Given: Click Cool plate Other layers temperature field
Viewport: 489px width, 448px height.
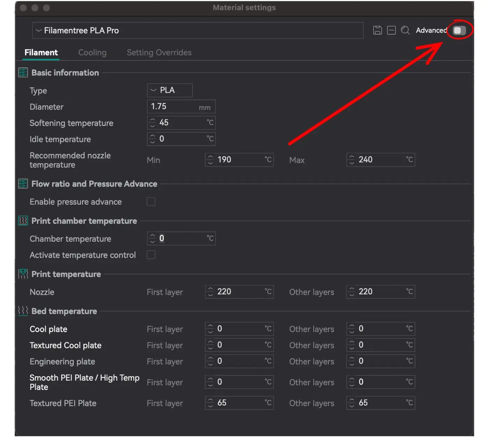Looking at the screenshot, I should tap(381, 329).
